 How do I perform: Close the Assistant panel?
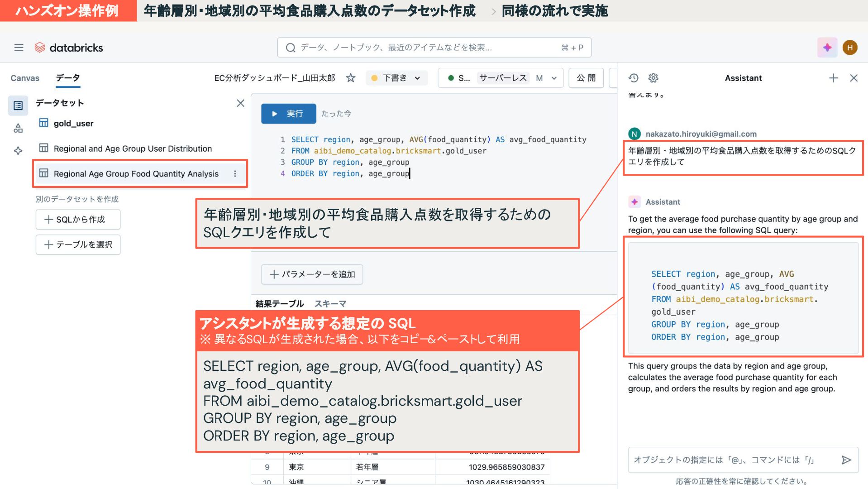pyautogui.click(x=854, y=78)
